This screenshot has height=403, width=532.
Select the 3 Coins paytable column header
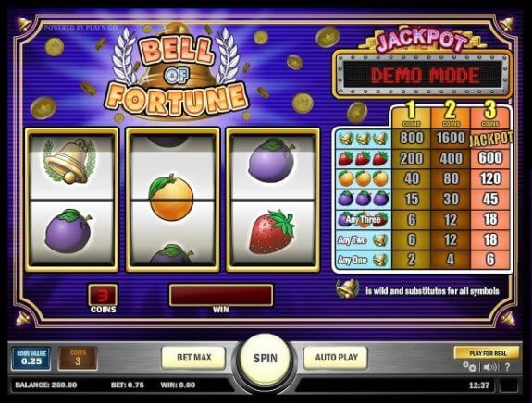pyautogui.click(x=490, y=116)
